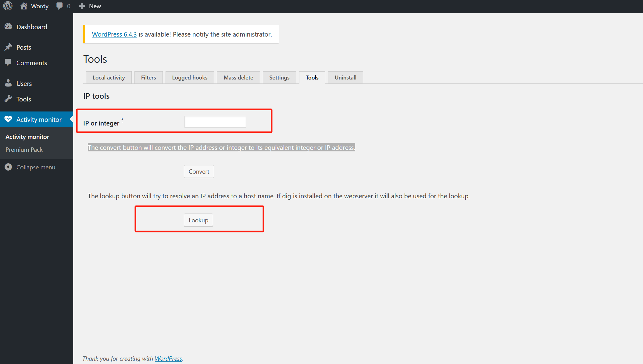Open the Filters tab
643x364 pixels.
tap(148, 78)
